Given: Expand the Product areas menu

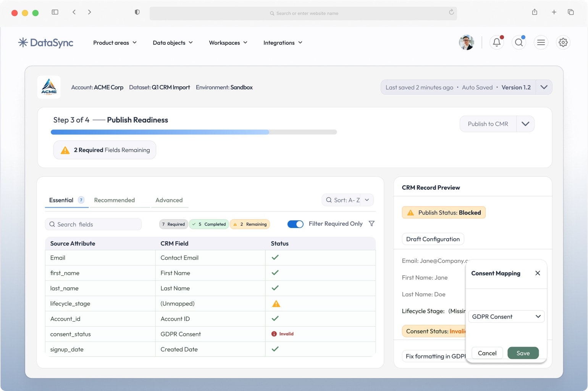Looking at the screenshot, I should 115,43.
